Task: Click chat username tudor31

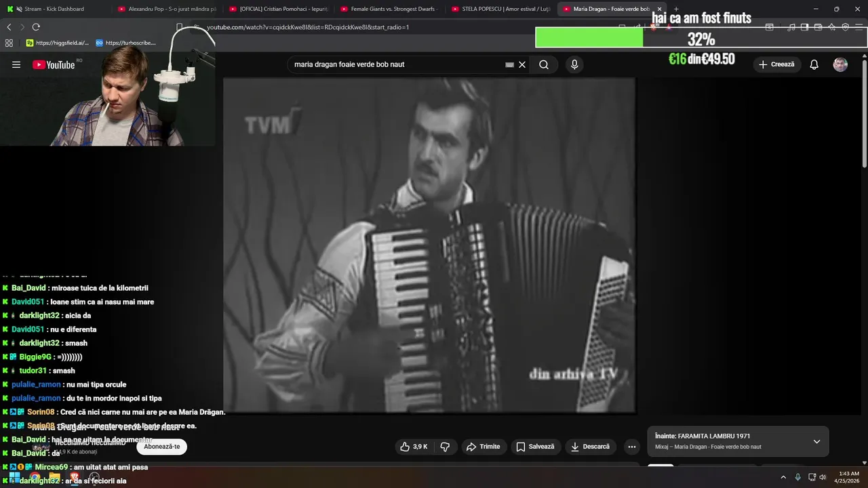Action: (33, 371)
